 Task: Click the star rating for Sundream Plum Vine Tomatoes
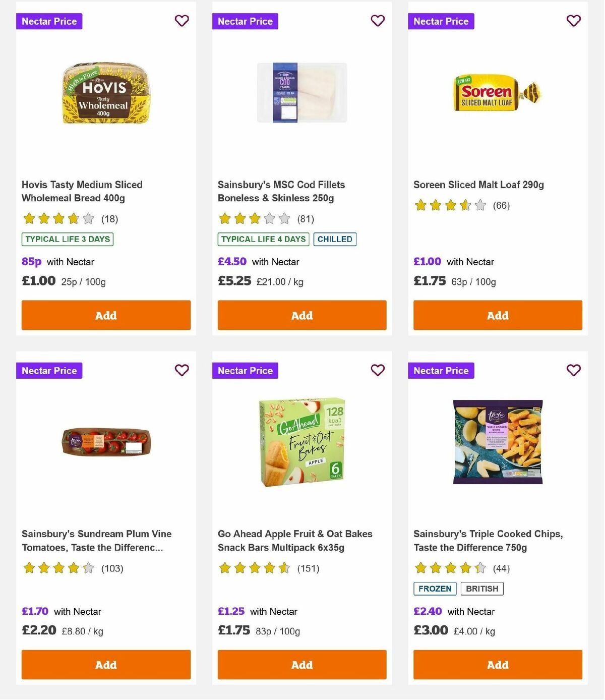point(58,568)
